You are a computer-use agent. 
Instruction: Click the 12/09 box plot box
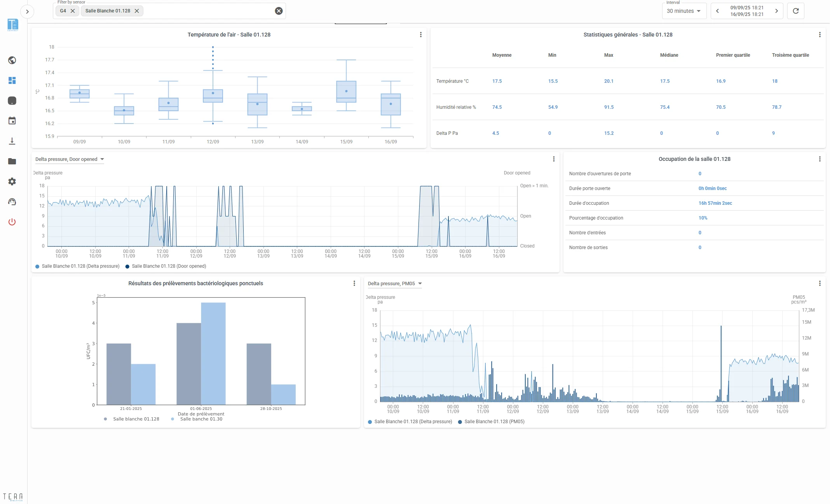213,96
